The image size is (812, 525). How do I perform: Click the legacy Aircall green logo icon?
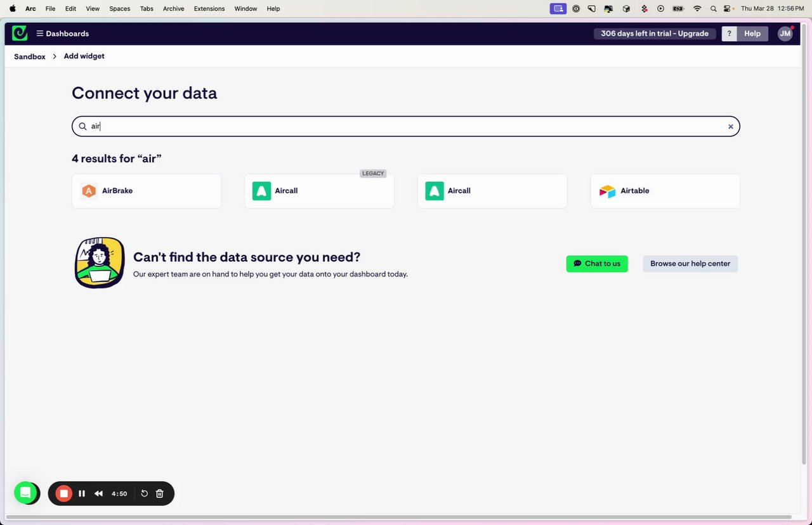[x=261, y=191]
